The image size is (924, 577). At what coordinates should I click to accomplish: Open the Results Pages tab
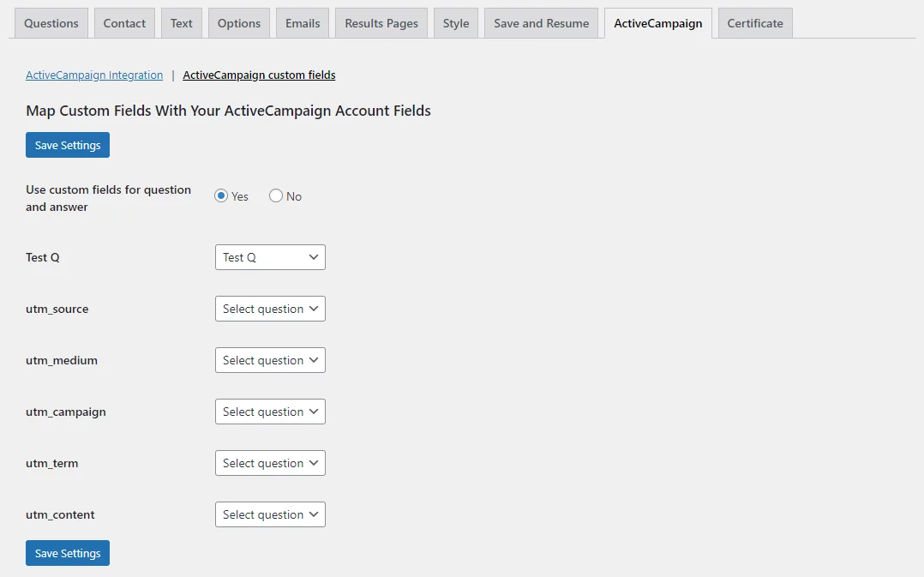(381, 23)
